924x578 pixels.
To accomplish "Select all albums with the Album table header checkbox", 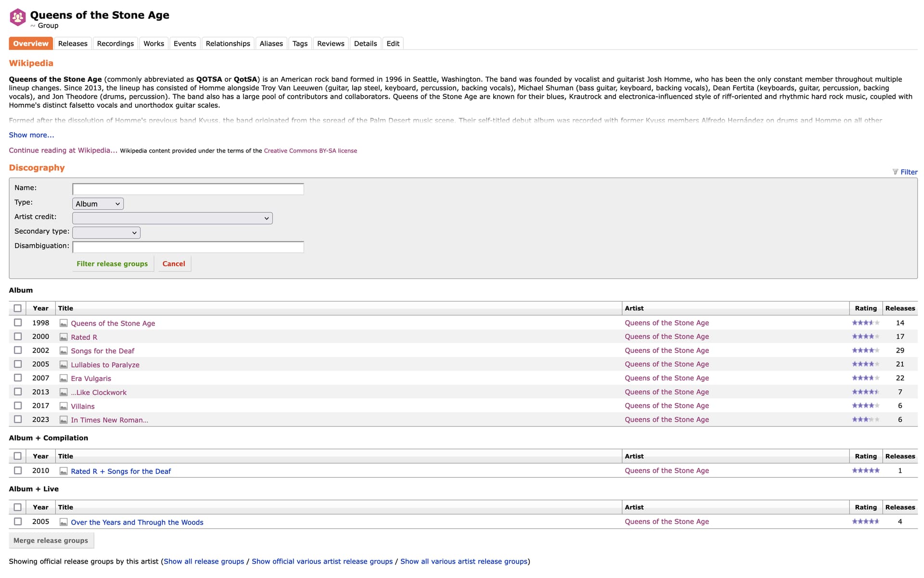I will click(18, 308).
